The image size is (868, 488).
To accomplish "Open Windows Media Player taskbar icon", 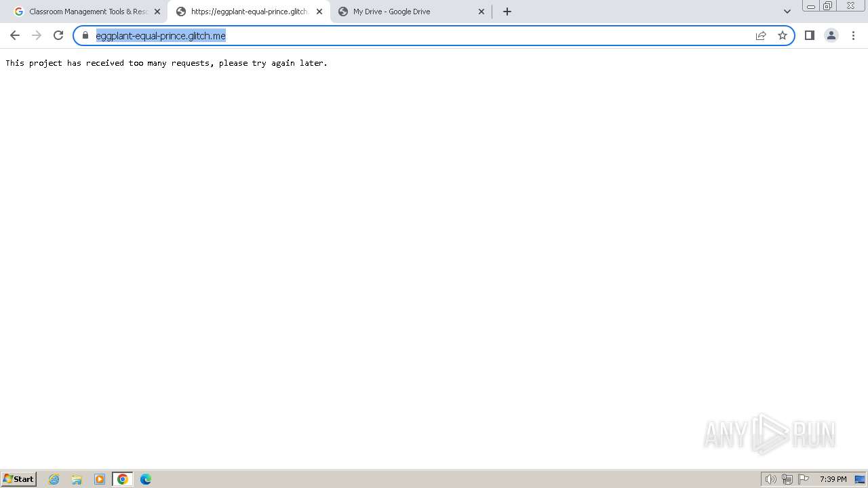I will [100, 479].
